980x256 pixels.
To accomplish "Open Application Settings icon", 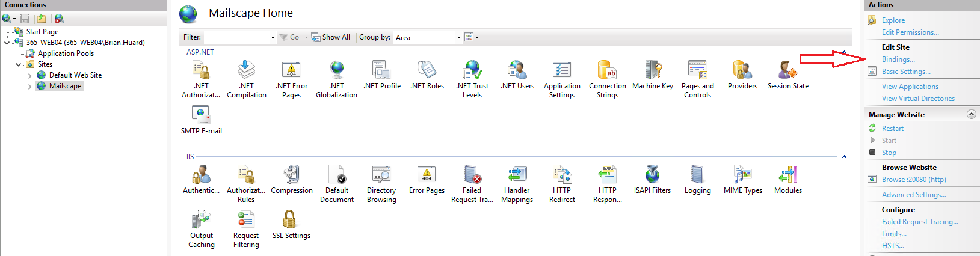I will point(562,79).
